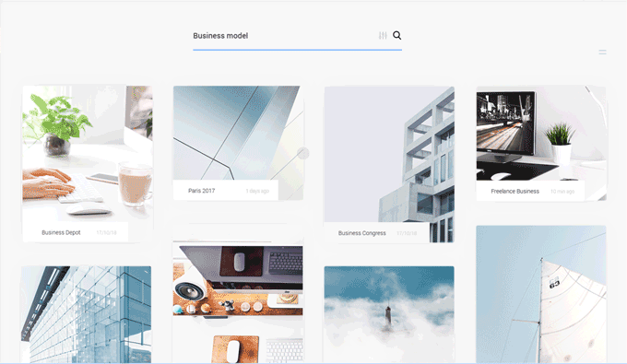Select the "Paris 2017" caption text
The image size is (627, 364).
pyautogui.click(x=202, y=191)
